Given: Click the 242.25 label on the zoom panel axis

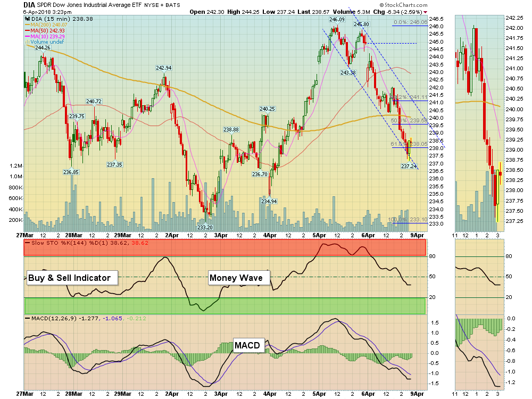Looking at the screenshot, I should point(514,18).
